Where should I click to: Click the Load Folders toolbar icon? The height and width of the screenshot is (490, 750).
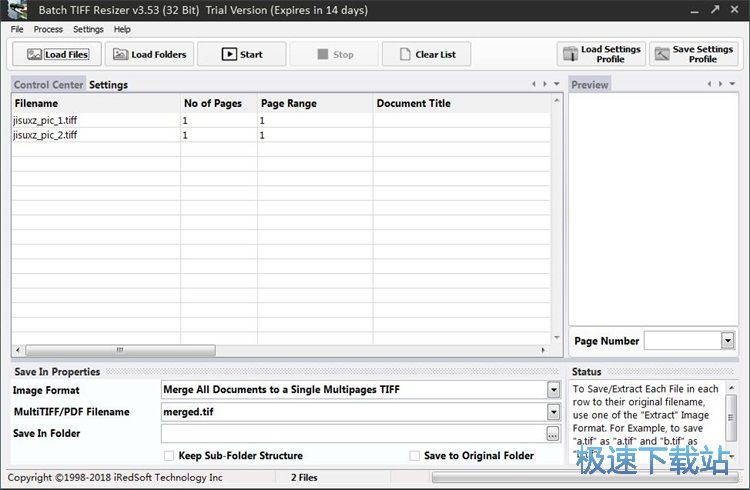[121, 55]
